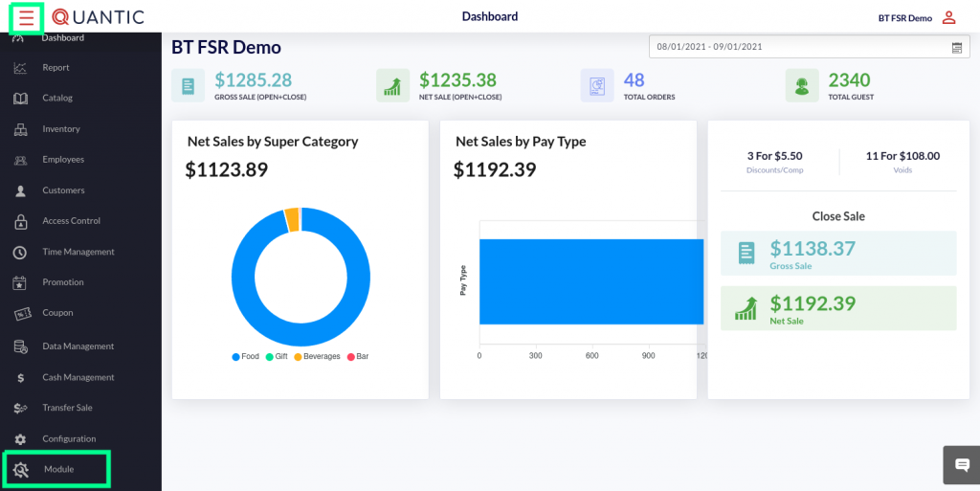Viewport: 980px width, 491px height.
Task: Click the Catalog book icon
Action: (x=20, y=99)
